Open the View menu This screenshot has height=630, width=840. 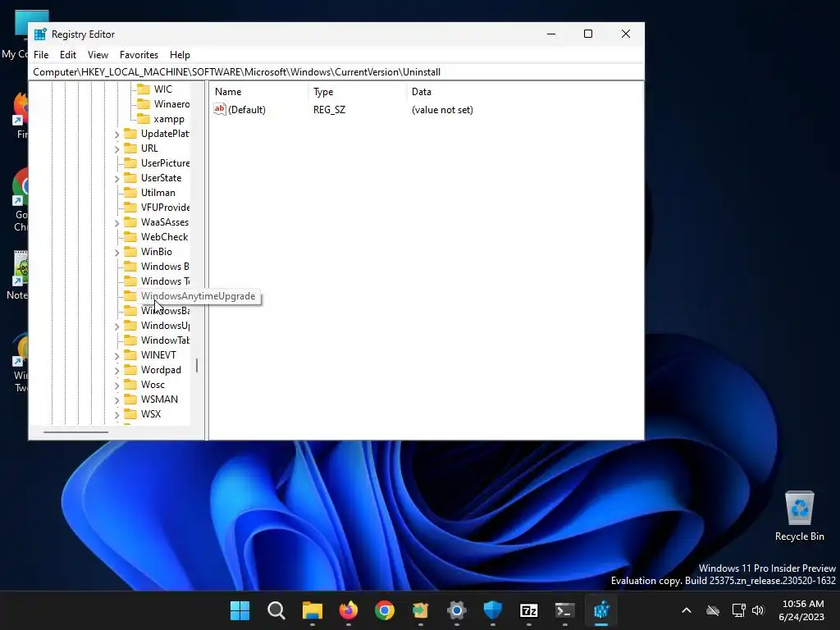coord(98,55)
